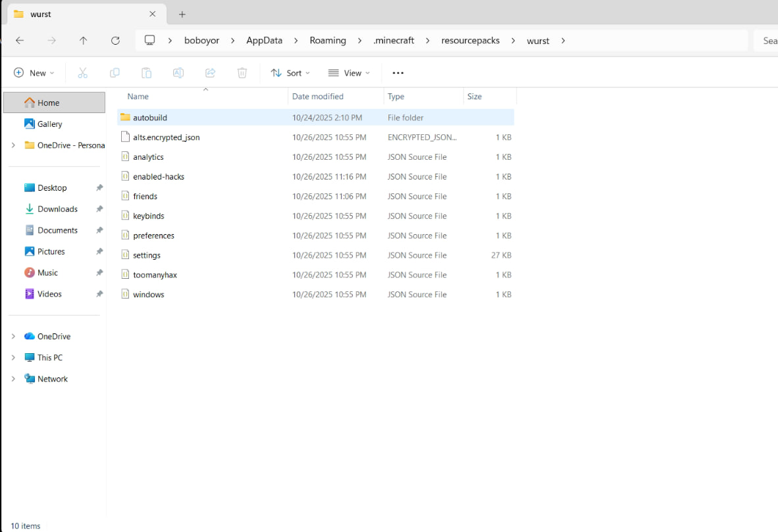Screen dimensions: 778x532
Task: Add a new tab with plus button
Action: click(x=182, y=14)
